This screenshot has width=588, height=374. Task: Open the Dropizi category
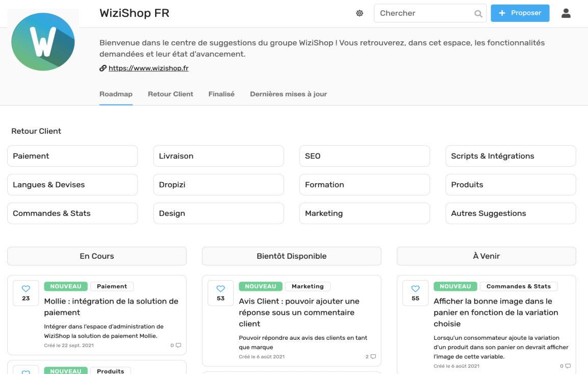point(218,184)
